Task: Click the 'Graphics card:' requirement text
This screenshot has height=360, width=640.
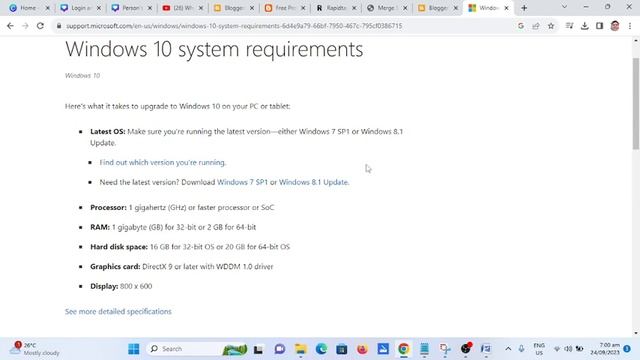Action: point(182,267)
